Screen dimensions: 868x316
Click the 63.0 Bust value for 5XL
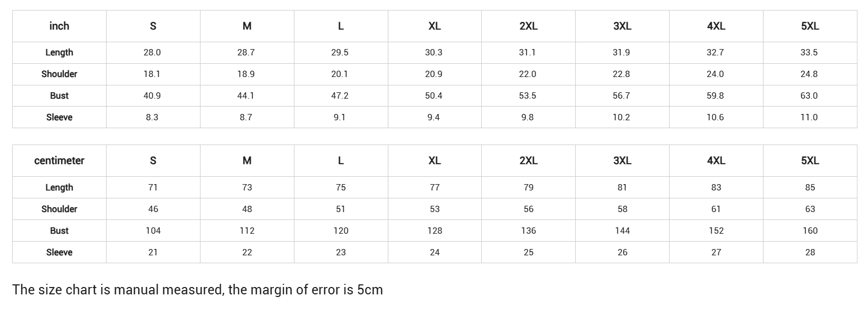[809, 96]
